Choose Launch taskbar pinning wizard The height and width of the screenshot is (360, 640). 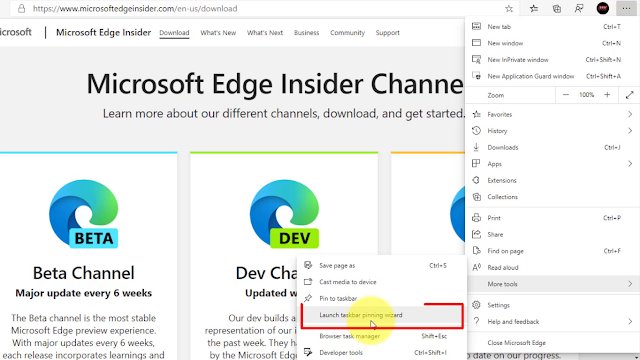click(x=382, y=315)
